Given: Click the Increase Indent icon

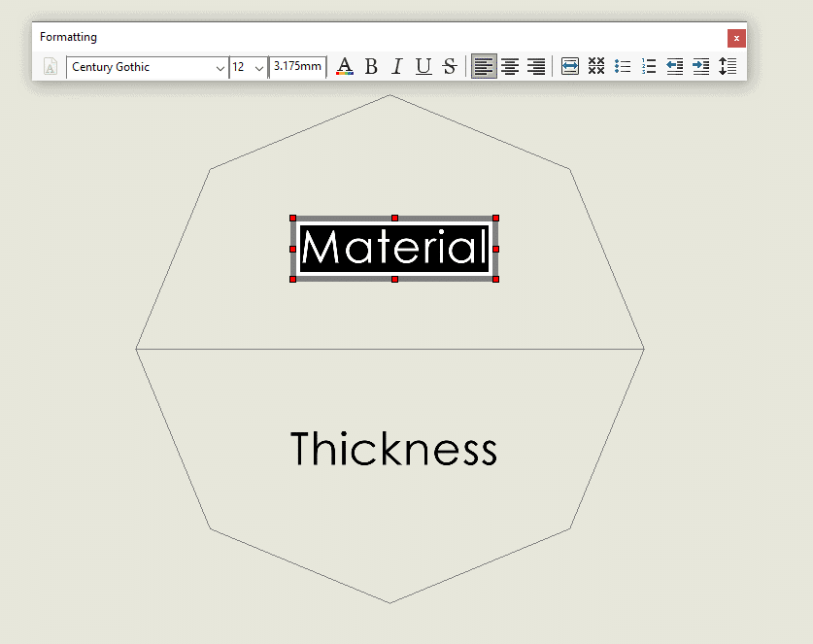Looking at the screenshot, I should coord(701,66).
